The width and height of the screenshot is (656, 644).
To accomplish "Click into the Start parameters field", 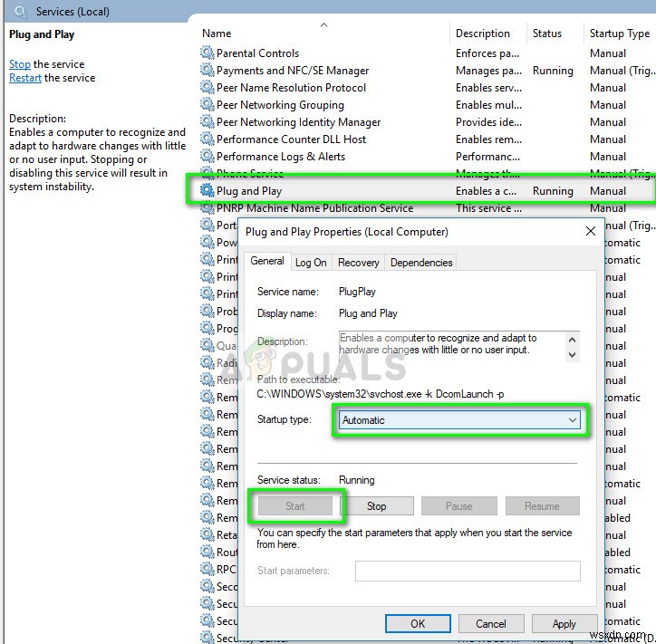I will click(x=468, y=571).
